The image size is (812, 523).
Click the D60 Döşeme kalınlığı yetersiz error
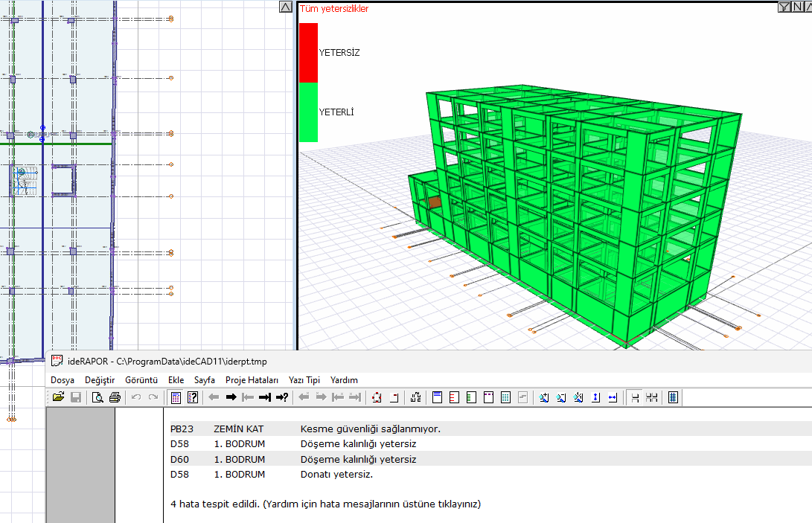click(358, 459)
